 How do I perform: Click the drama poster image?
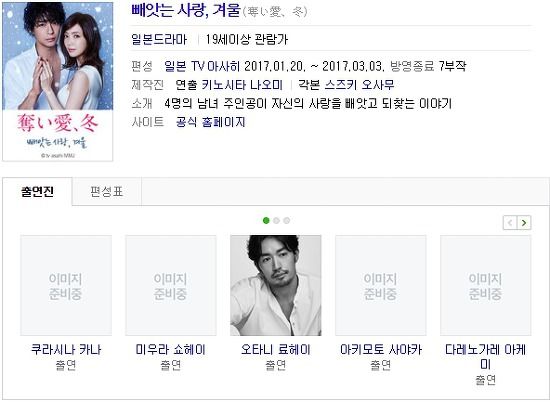point(58,82)
